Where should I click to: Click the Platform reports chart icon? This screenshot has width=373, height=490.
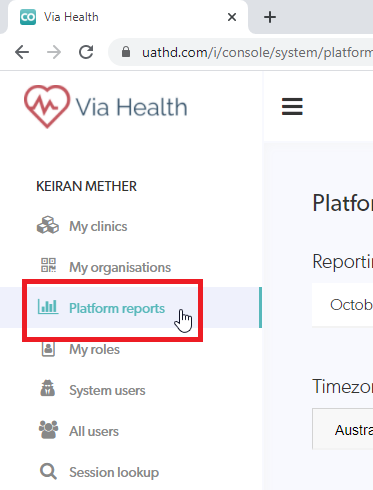point(48,306)
